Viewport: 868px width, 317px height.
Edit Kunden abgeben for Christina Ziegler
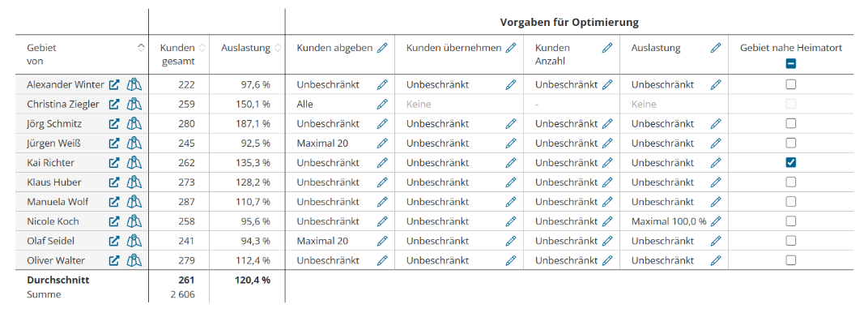pos(382,105)
